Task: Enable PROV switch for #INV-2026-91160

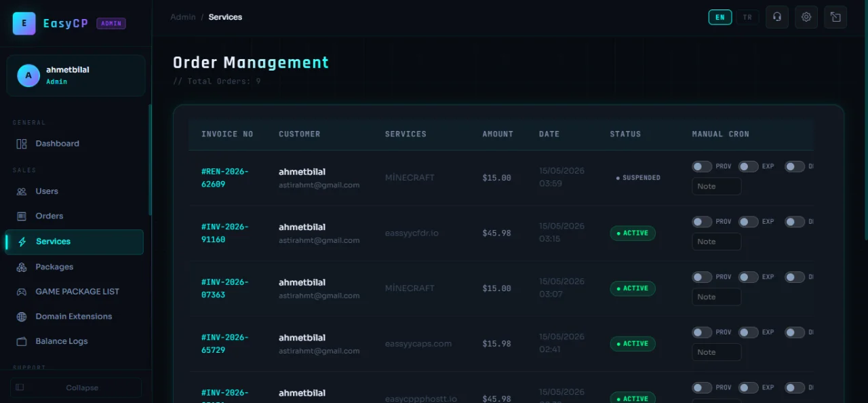Action: 702,222
